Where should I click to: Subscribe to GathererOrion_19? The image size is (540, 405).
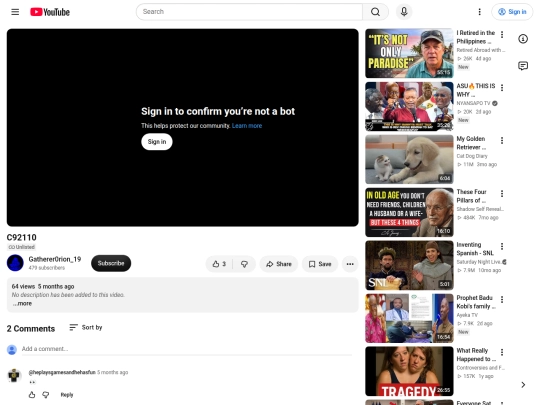[111, 263]
